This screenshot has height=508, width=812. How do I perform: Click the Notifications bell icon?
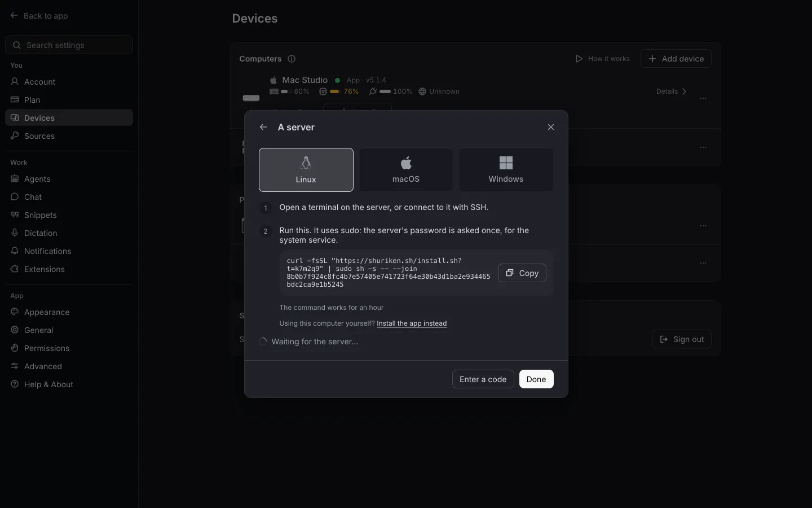[x=15, y=251]
